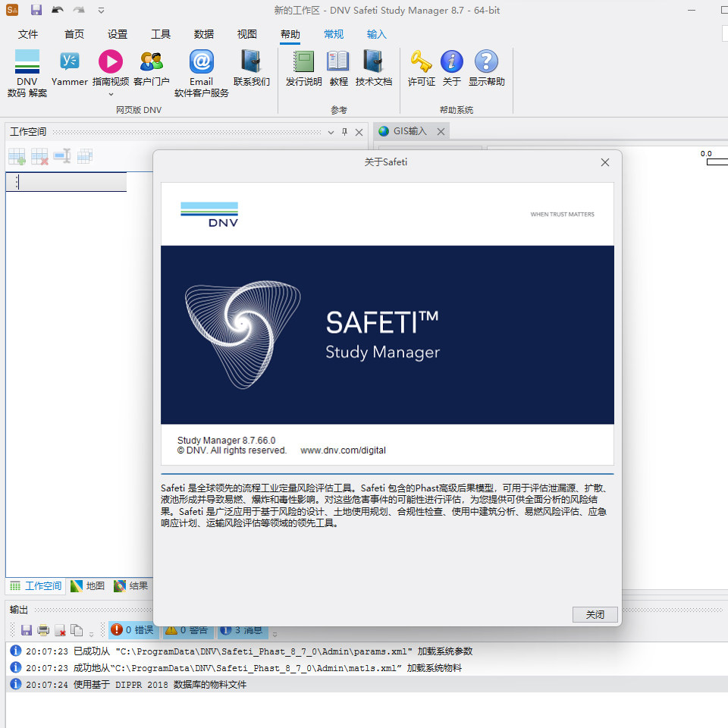
Task: Switch to the 设置 ribbon tab
Action: pyautogui.click(x=118, y=34)
